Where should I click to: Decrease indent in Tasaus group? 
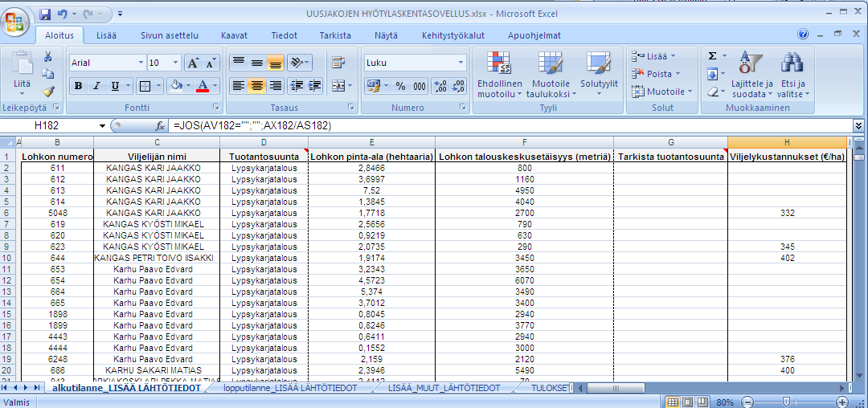point(297,86)
